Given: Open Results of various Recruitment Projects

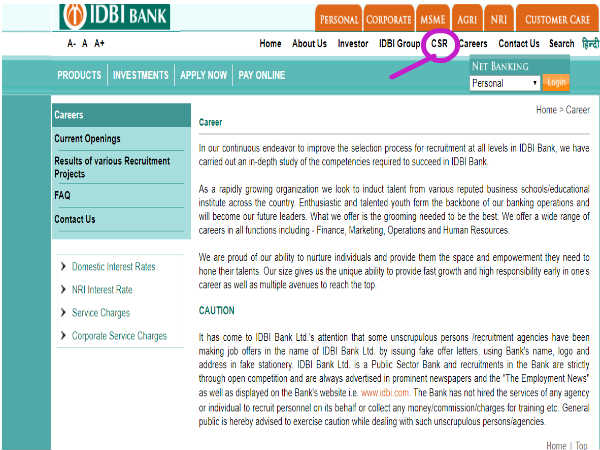Looking at the screenshot, I should (x=112, y=167).
